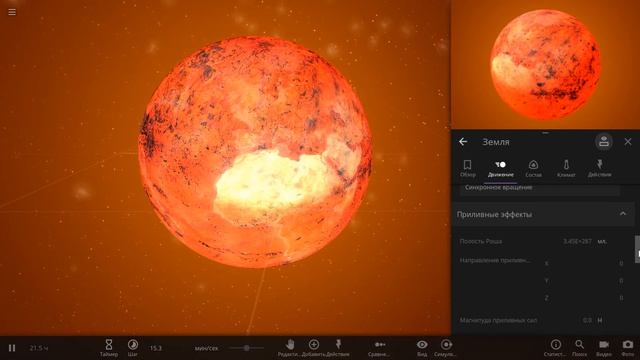The image size is (640, 360).
Task: Open the Статистика info panel
Action: pos(556,348)
